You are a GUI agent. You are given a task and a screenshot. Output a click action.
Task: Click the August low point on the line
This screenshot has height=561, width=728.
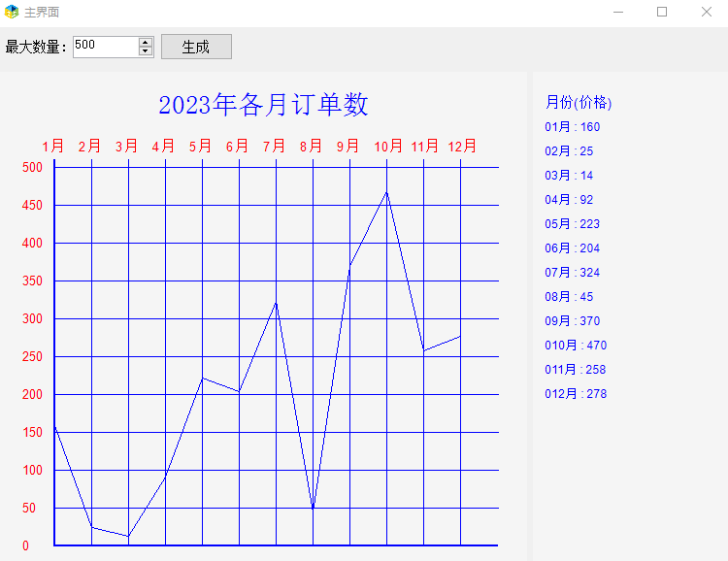(x=313, y=509)
